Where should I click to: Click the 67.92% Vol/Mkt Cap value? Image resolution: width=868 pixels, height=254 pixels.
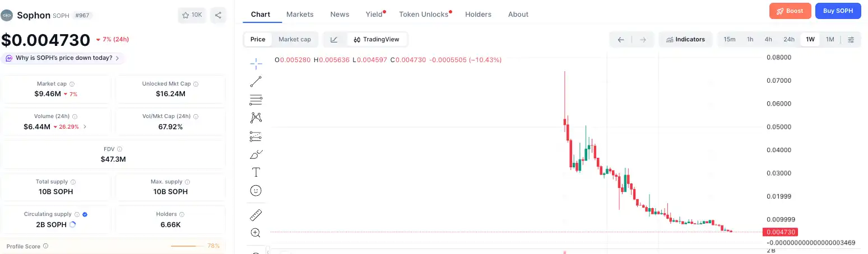(x=170, y=127)
